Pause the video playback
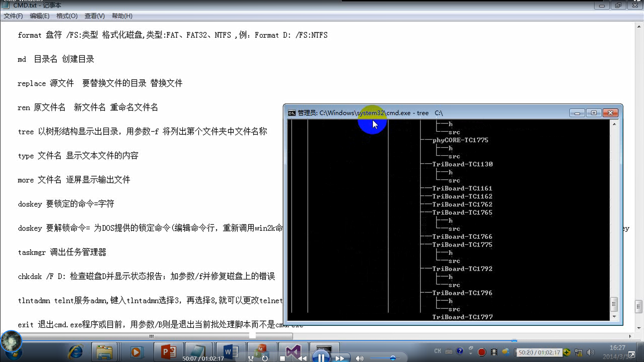The height and width of the screenshot is (362, 644). point(321,357)
